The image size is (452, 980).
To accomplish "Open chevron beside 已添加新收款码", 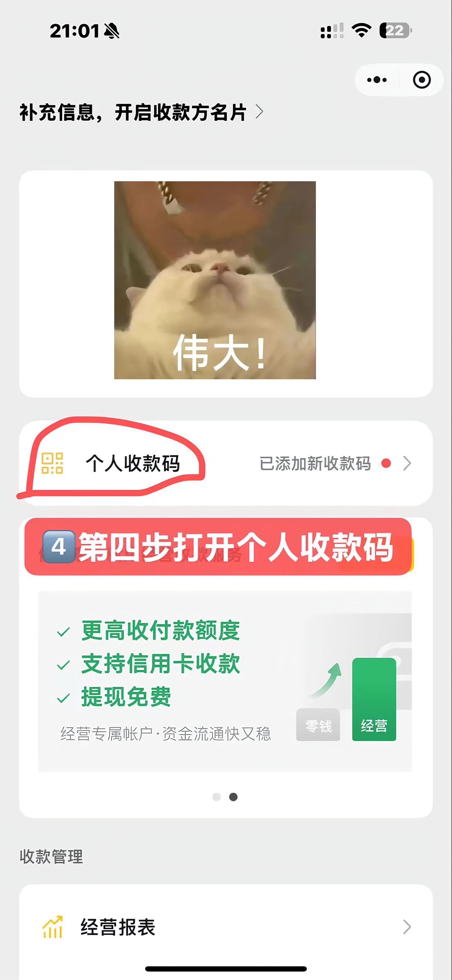I will pos(407,463).
